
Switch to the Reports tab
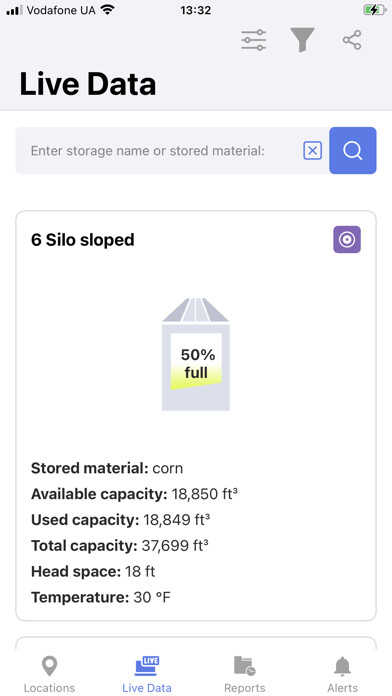coord(245,675)
